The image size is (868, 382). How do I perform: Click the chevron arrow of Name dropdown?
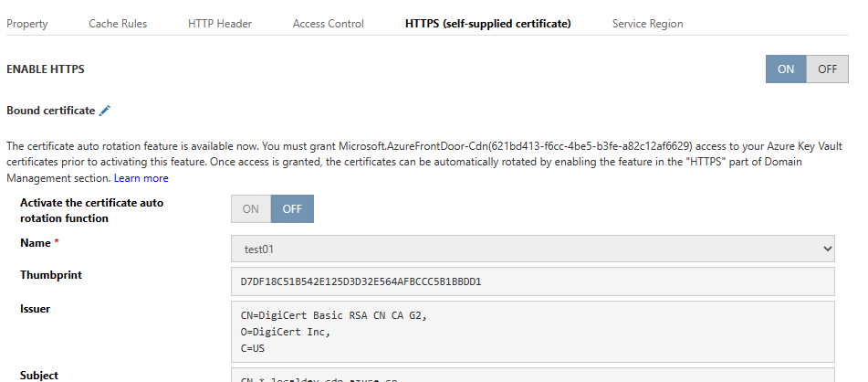point(827,248)
